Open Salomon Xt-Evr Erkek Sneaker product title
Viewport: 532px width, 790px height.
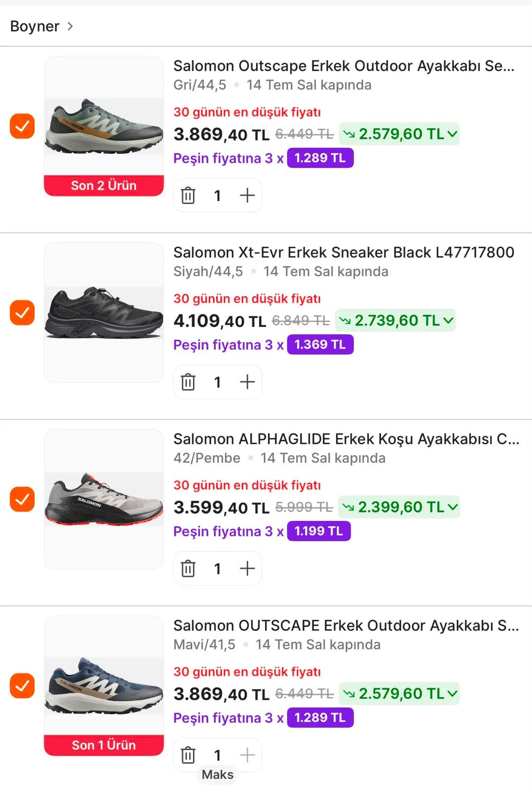tap(343, 252)
